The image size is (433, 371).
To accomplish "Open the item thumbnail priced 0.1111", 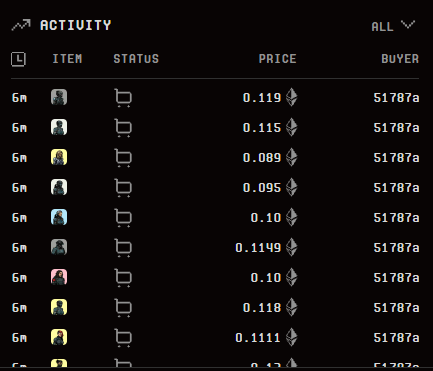I will [59, 337].
